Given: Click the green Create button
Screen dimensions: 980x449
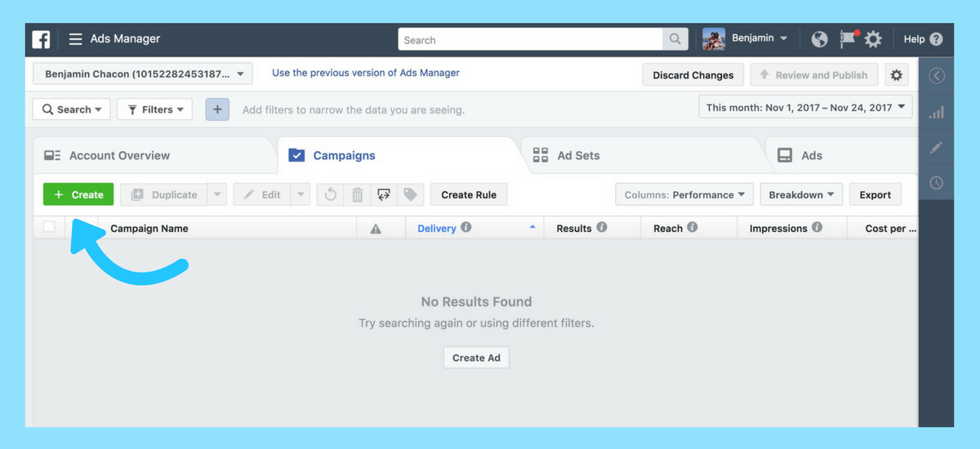Looking at the screenshot, I should coord(78,194).
